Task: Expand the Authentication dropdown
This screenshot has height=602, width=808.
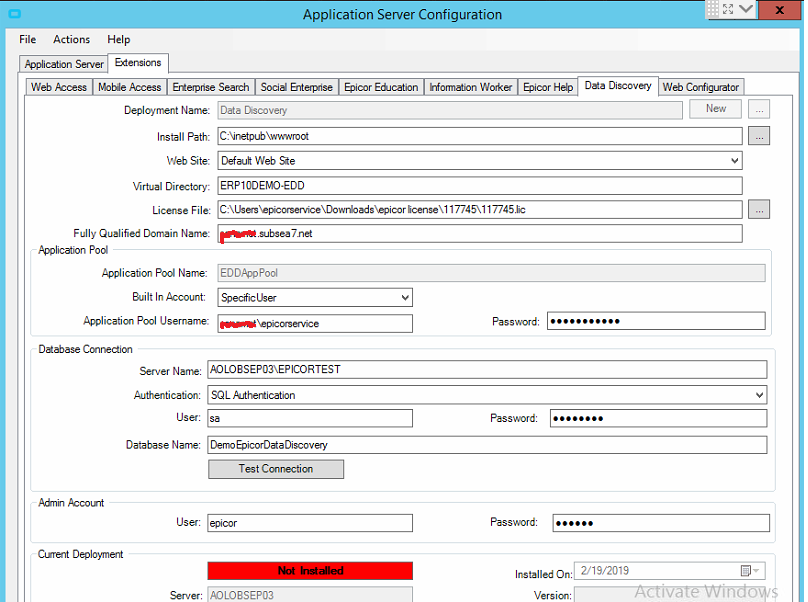Action: (x=759, y=395)
